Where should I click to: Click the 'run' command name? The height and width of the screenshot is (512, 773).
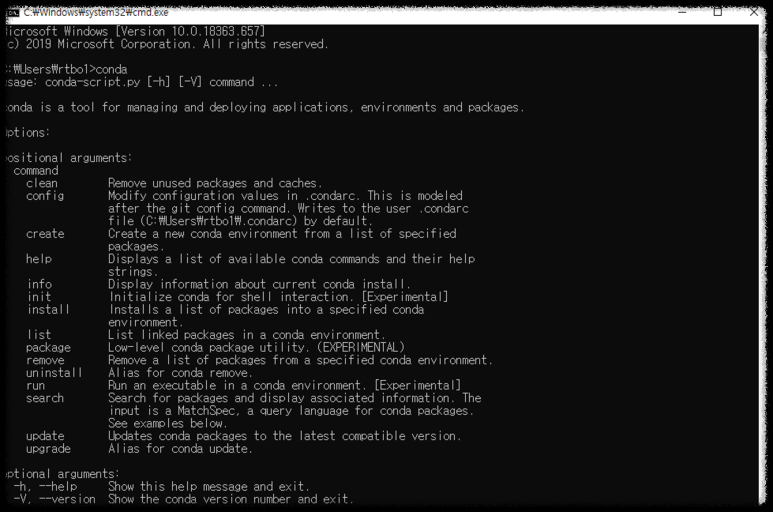click(35, 386)
